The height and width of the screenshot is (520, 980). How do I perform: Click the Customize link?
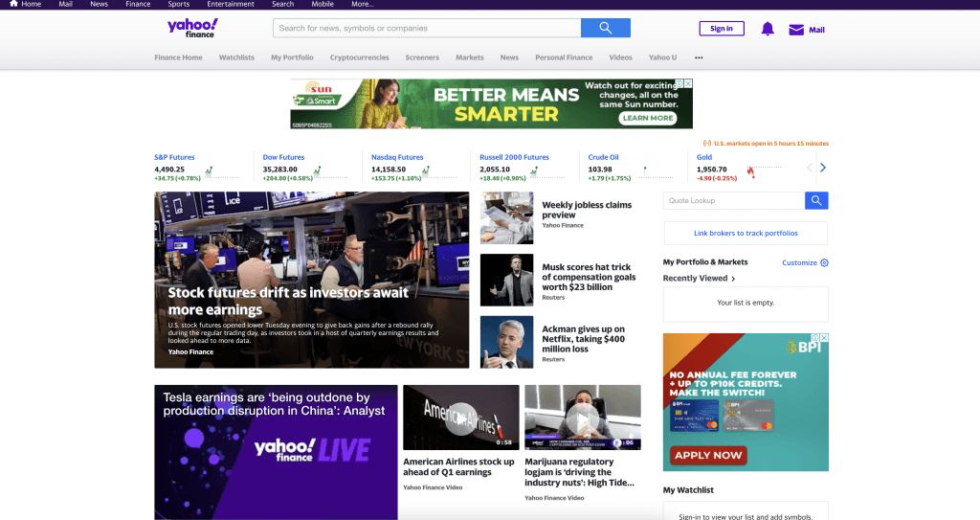click(799, 262)
